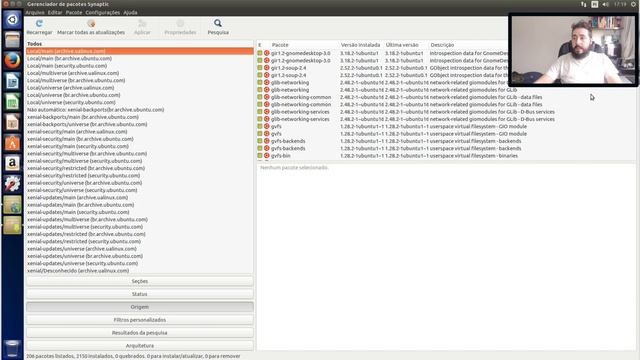The width and height of the screenshot is (640, 360).
Task: Select Local/main (br.archive.ubuntu.com) origin
Action: point(140,58)
